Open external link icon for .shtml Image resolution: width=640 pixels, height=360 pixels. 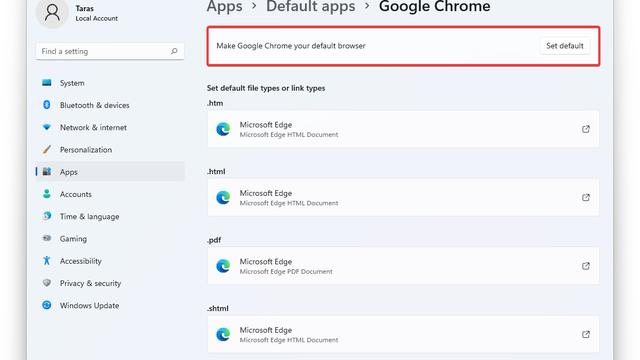click(586, 334)
